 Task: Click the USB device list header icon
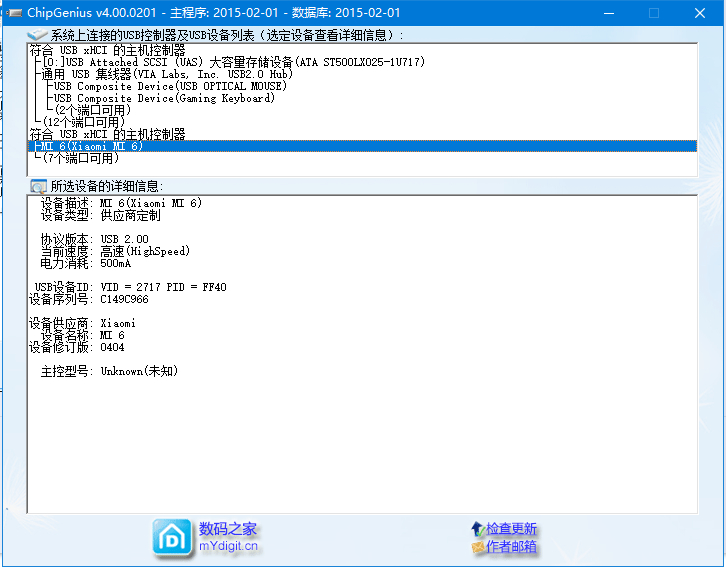(x=37, y=35)
